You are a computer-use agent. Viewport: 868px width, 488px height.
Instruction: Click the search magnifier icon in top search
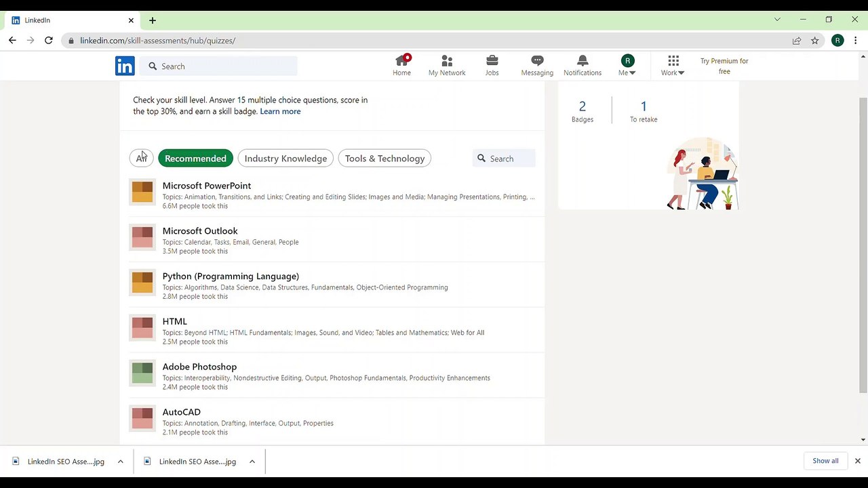coord(153,66)
